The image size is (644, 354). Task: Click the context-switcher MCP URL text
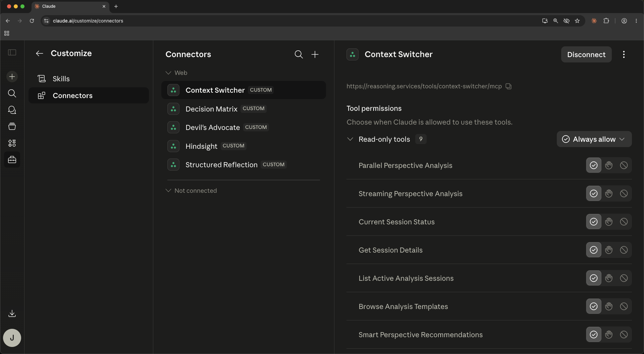coord(424,86)
